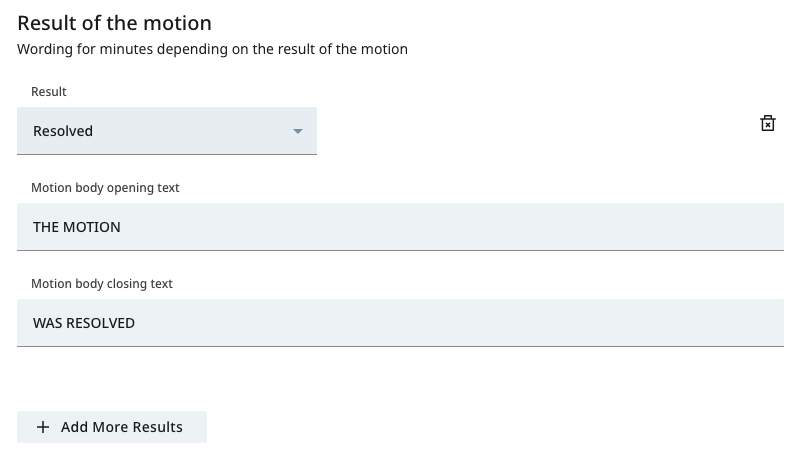Click the plus icon beside Add More Results
This screenshot has width=802, height=459.
[43, 427]
